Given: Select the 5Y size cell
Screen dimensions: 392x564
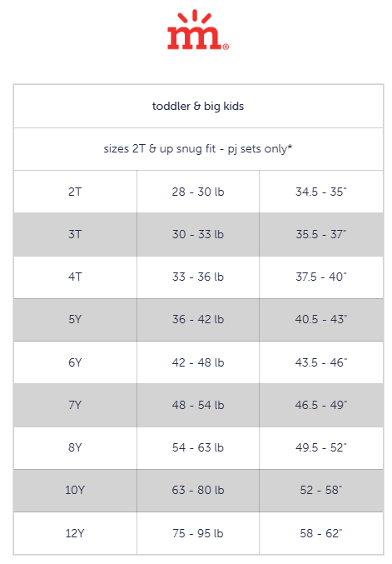Looking at the screenshot, I should point(75,319).
